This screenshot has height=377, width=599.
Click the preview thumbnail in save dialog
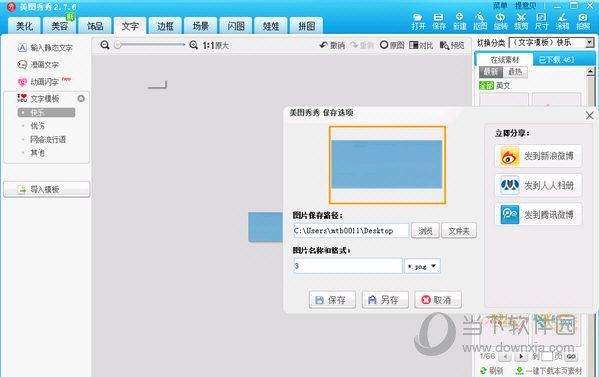[387, 165]
